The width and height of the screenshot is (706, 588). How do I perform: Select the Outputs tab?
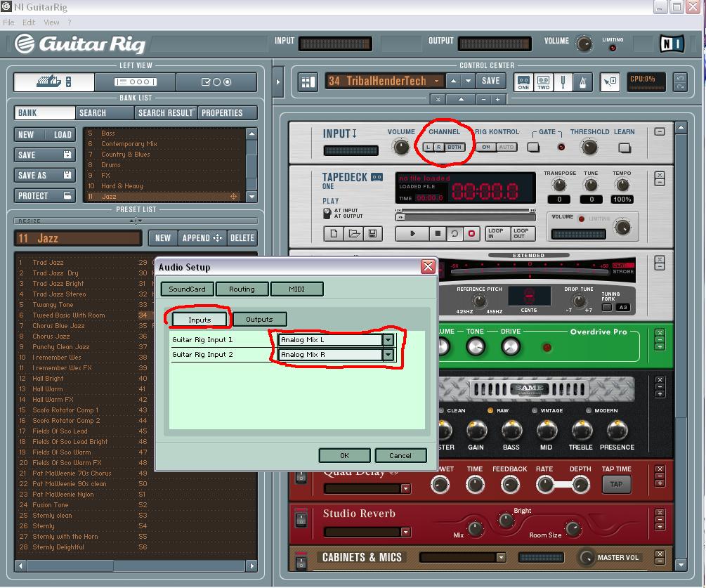[x=259, y=319]
